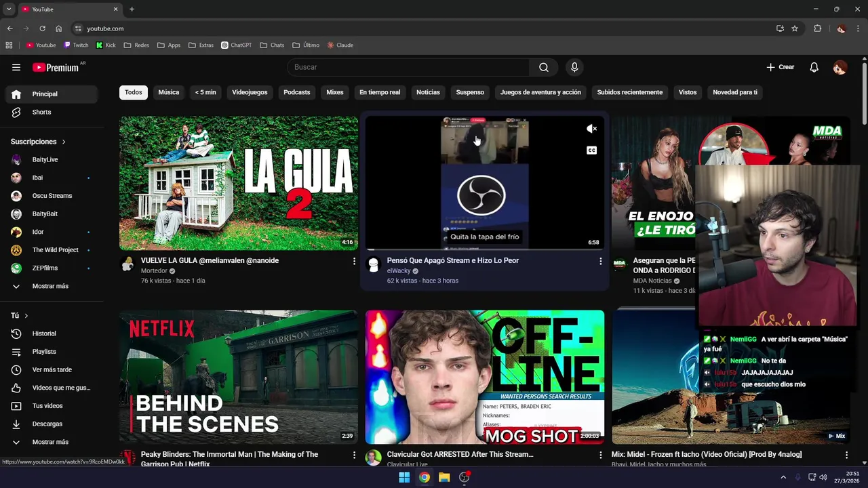The width and height of the screenshot is (868, 488).
Task: Click the search magnifier button
Action: (x=544, y=67)
